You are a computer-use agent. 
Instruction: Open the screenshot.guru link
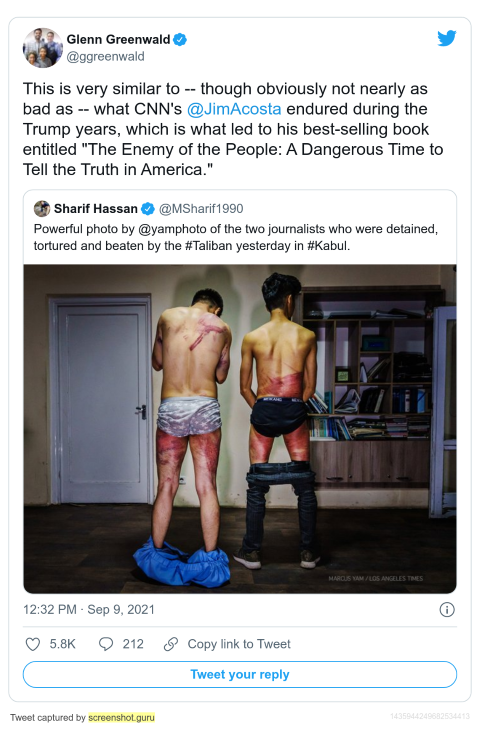pyautogui.click(x=121, y=717)
